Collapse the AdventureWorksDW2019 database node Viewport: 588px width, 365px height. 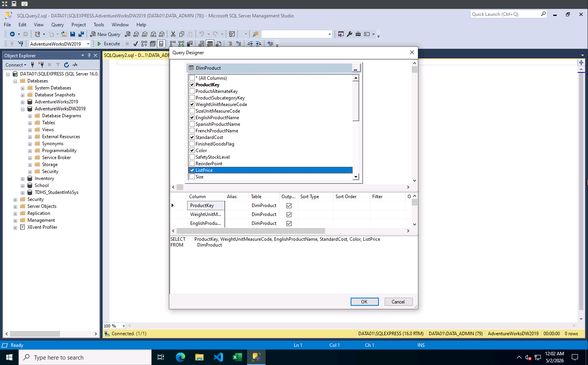[22, 109]
